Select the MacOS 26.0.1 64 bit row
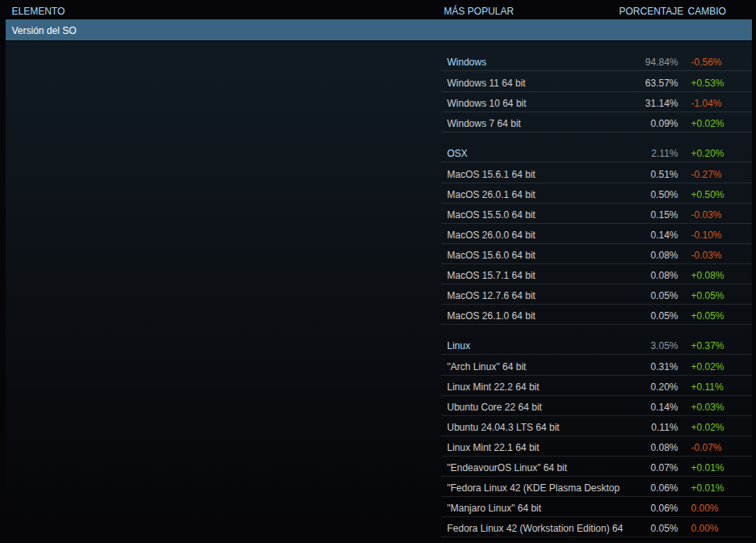 tap(490, 195)
